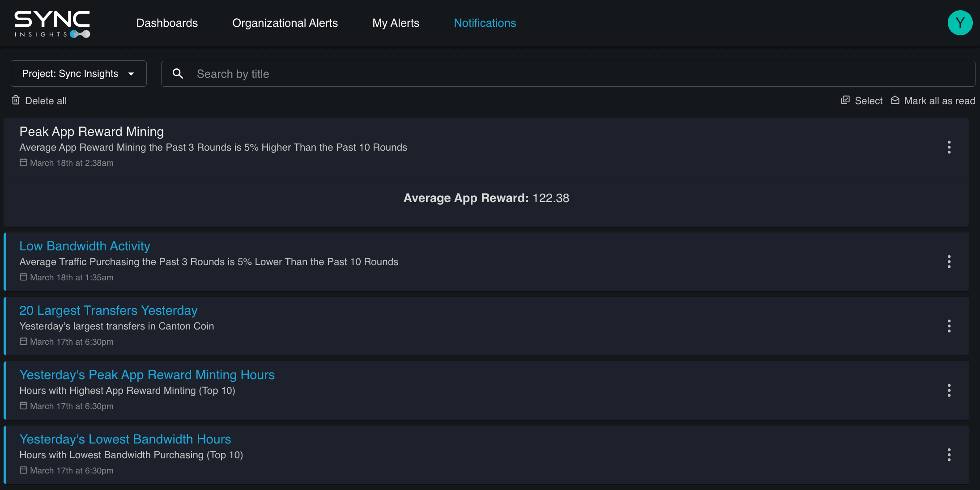
Task: Go to Organizational Alerts
Action: pos(285,23)
